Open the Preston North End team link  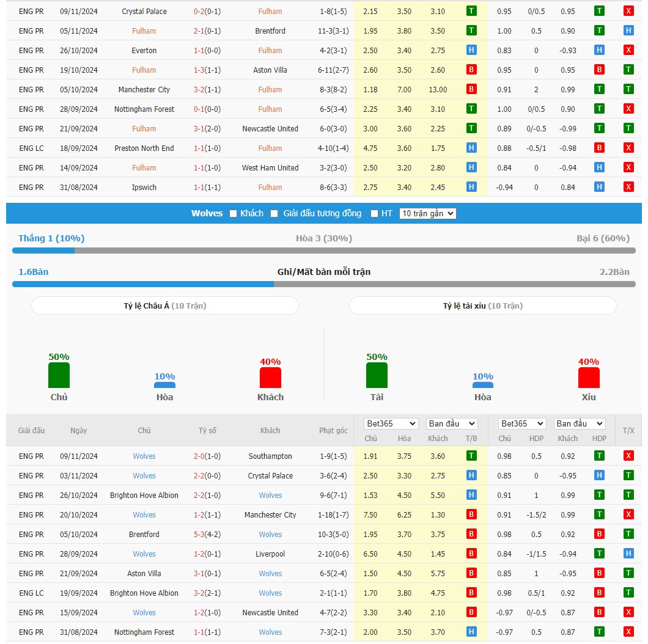coord(144,148)
